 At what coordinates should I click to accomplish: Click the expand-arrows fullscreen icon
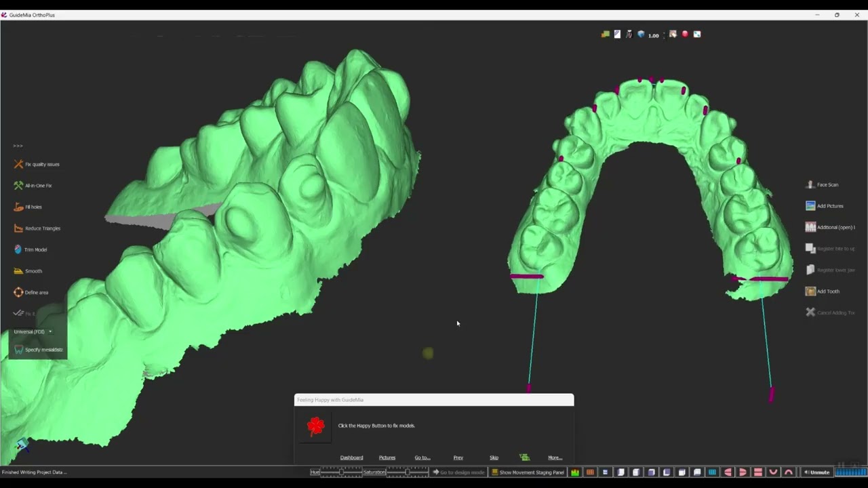pyautogui.click(x=697, y=34)
